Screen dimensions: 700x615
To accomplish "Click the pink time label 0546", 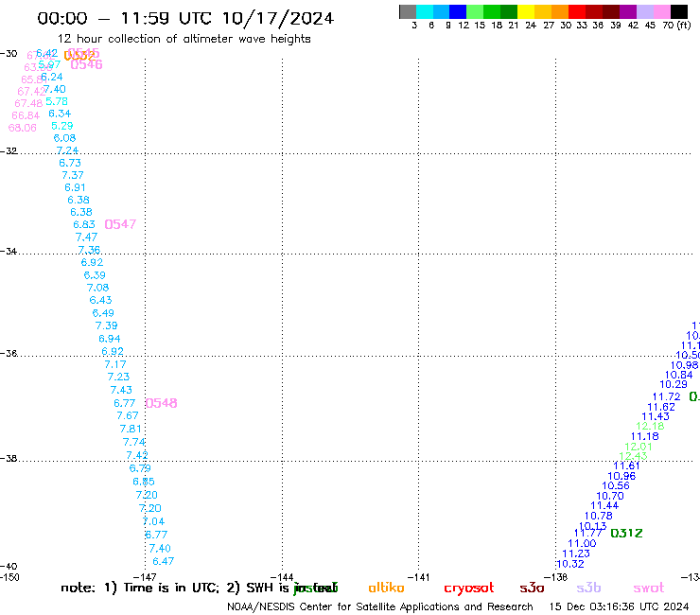I will [87, 64].
